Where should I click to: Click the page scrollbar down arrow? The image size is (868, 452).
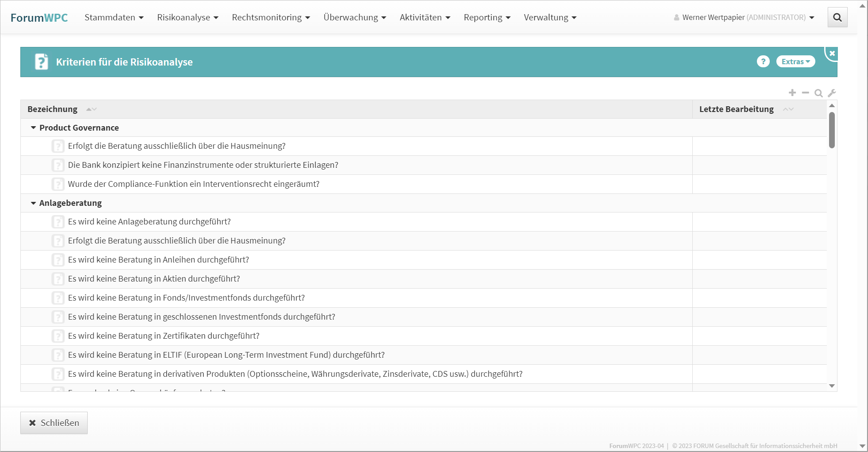862,446
